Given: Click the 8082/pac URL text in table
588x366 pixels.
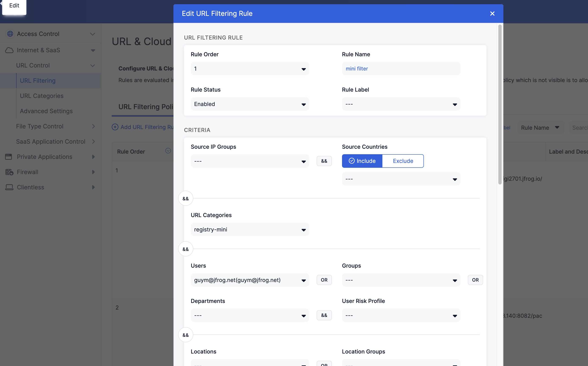Looking at the screenshot, I should [x=523, y=316].
